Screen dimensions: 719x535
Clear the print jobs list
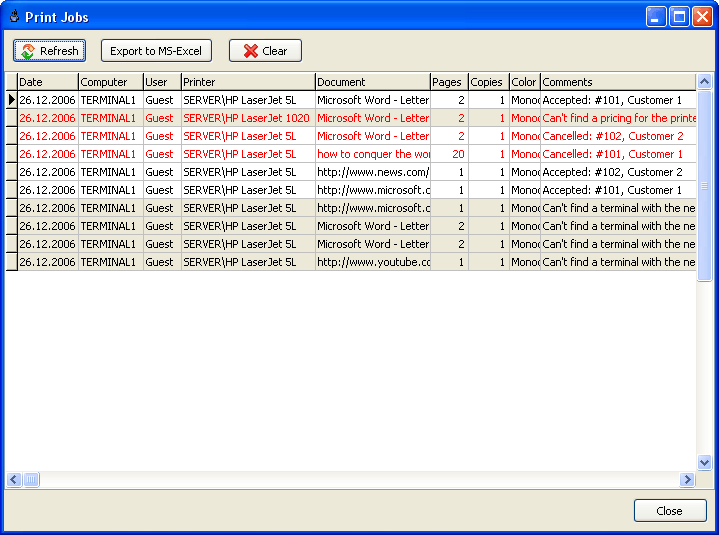tap(265, 51)
